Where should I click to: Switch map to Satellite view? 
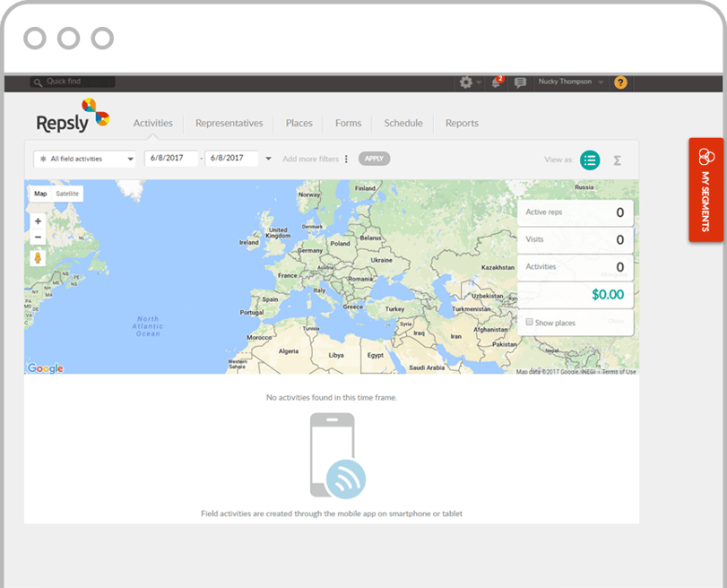[x=67, y=194]
